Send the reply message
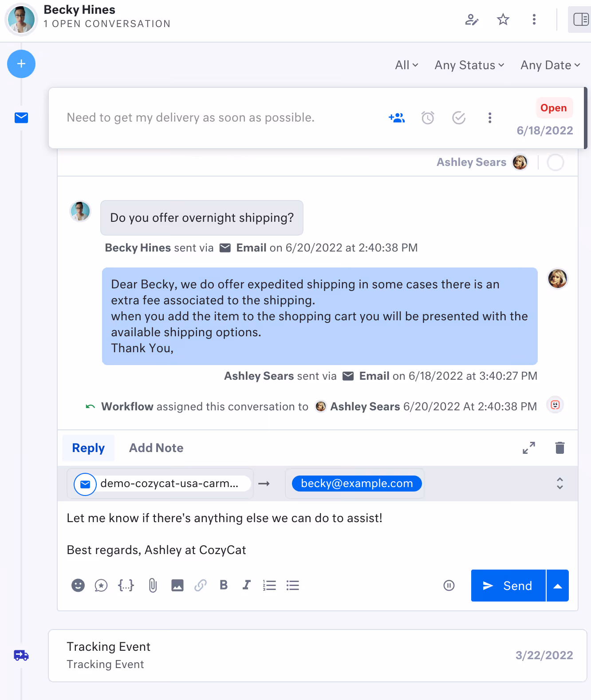591x700 pixels. point(508,586)
